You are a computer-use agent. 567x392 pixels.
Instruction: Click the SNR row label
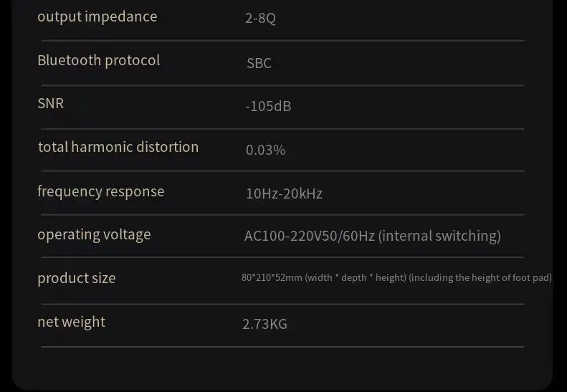(51, 103)
